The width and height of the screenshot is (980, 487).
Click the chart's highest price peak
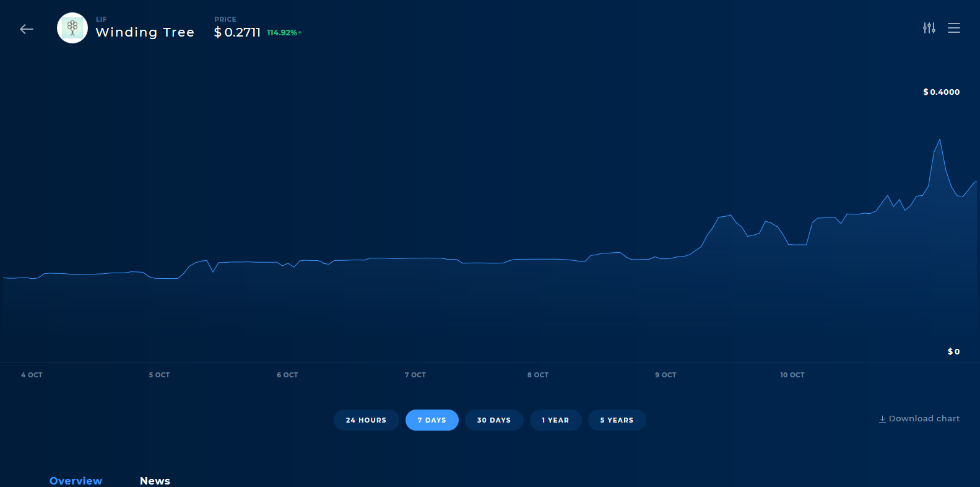click(940, 139)
